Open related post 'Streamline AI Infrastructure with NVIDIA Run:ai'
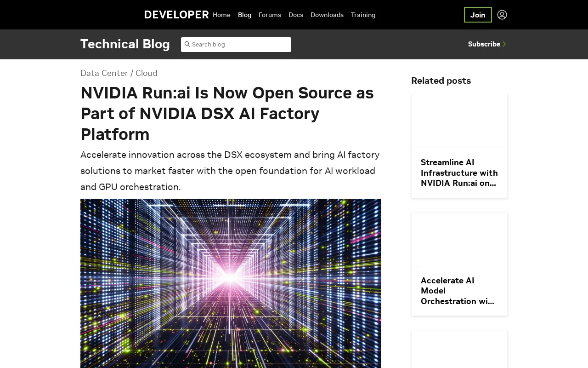588x368 pixels. 459,173
